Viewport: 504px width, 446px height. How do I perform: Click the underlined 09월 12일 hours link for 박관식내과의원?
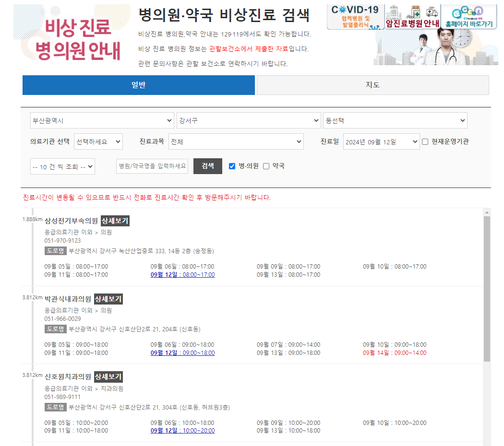pyautogui.click(x=182, y=353)
